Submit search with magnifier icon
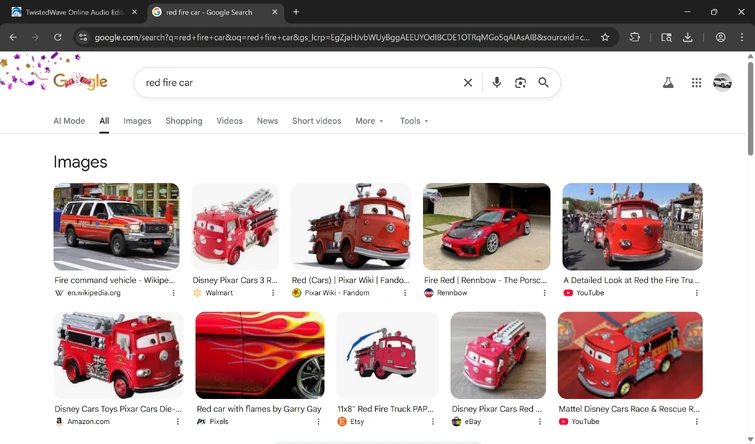The image size is (755, 444). pyautogui.click(x=543, y=82)
